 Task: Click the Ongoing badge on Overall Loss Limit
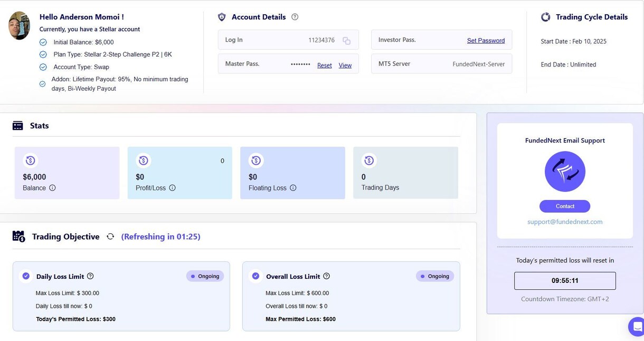click(435, 276)
